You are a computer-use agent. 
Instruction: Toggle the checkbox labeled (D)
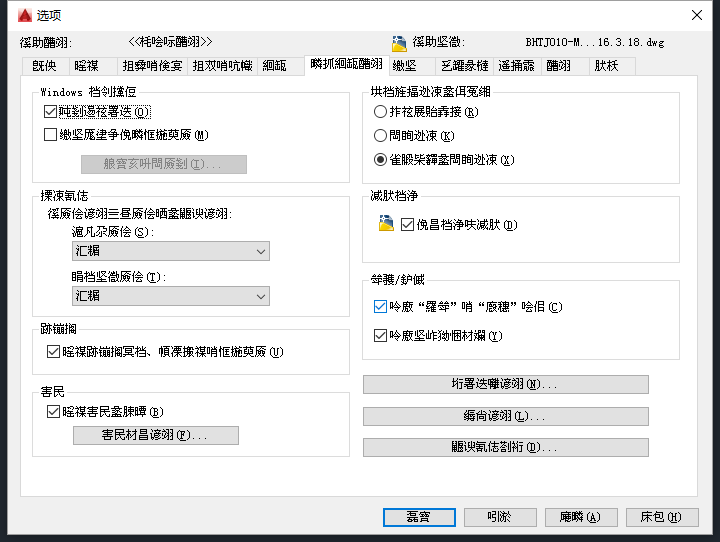407,225
